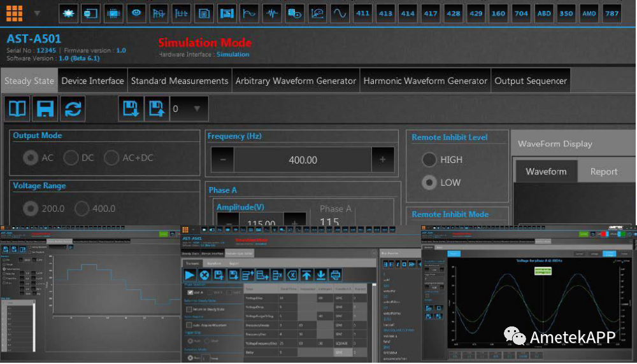Image resolution: width=637 pixels, height=364 pixels.
Task: Switch to the Device Interface tab
Action: (92, 81)
